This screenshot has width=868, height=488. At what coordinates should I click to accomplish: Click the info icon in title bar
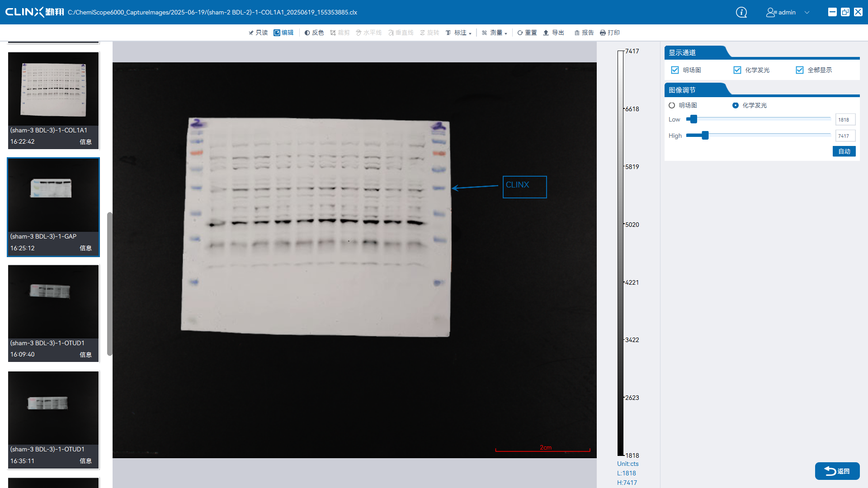[741, 12]
